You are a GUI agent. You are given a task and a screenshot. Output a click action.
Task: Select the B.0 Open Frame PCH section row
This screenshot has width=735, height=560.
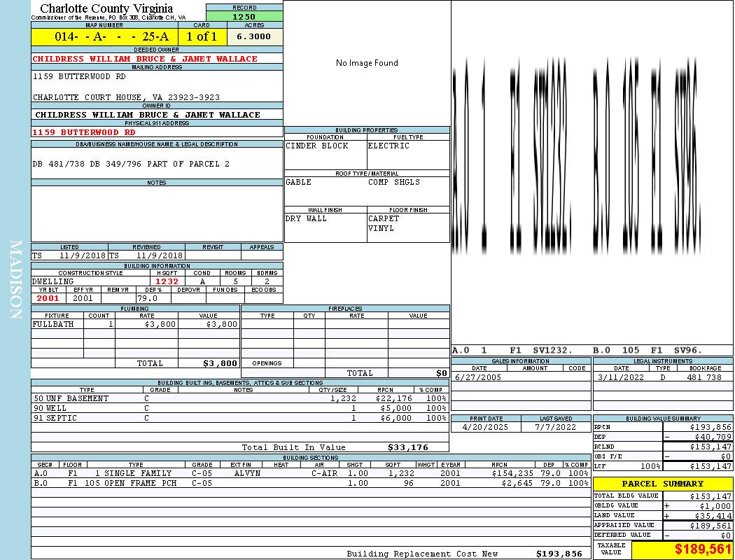click(x=311, y=483)
